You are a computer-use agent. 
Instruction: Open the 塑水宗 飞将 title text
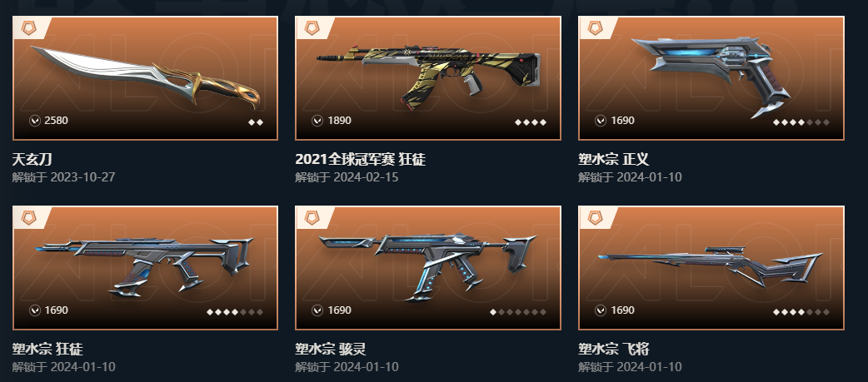(614, 350)
